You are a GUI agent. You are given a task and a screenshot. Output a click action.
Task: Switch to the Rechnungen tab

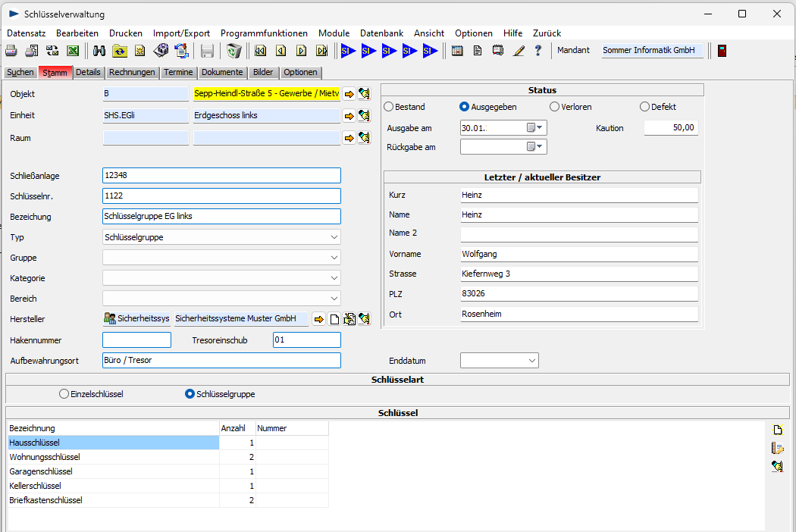pos(132,73)
